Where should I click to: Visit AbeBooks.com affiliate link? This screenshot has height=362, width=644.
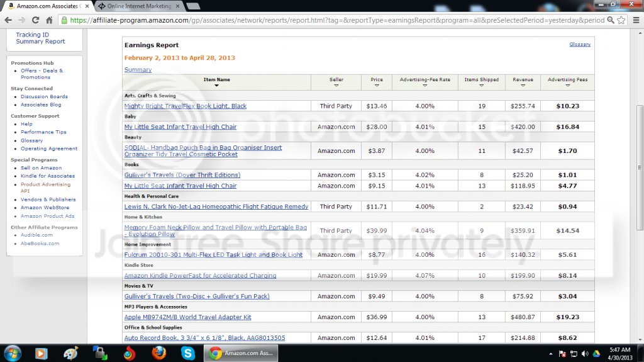pyautogui.click(x=40, y=243)
